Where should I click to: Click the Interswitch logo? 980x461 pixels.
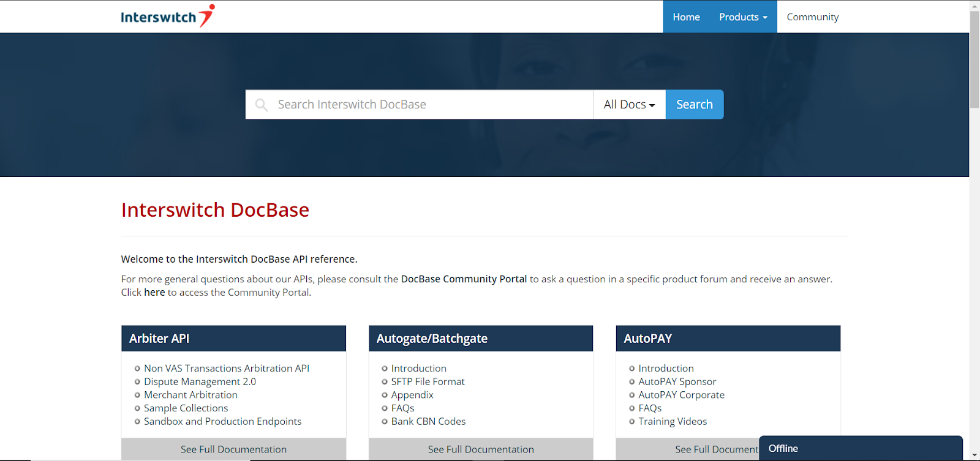tap(168, 17)
